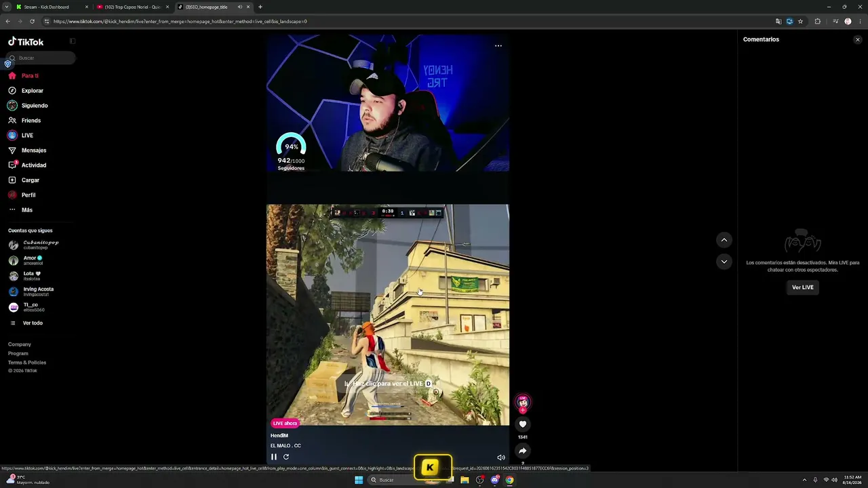
Task: Reload the page
Action: 32,21
